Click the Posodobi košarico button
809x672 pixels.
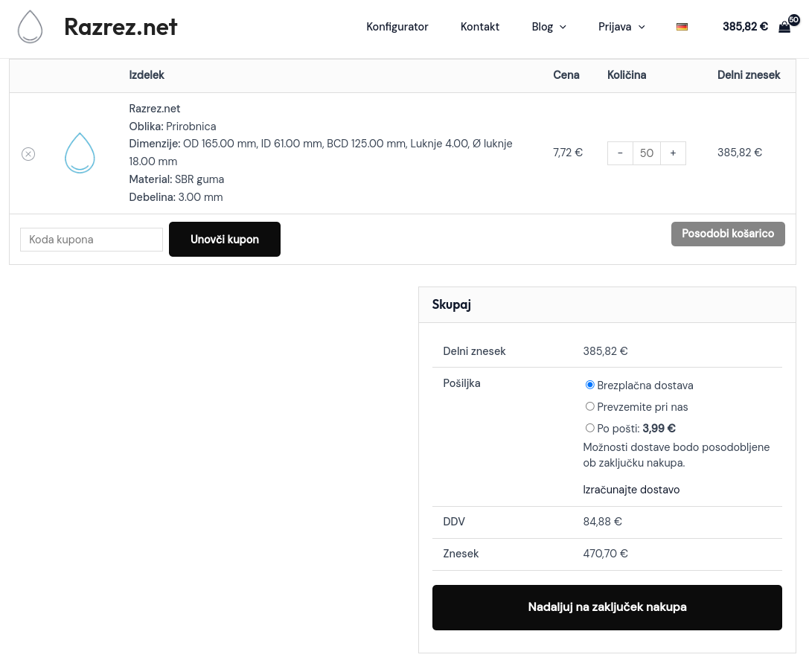pyautogui.click(x=728, y=234)
